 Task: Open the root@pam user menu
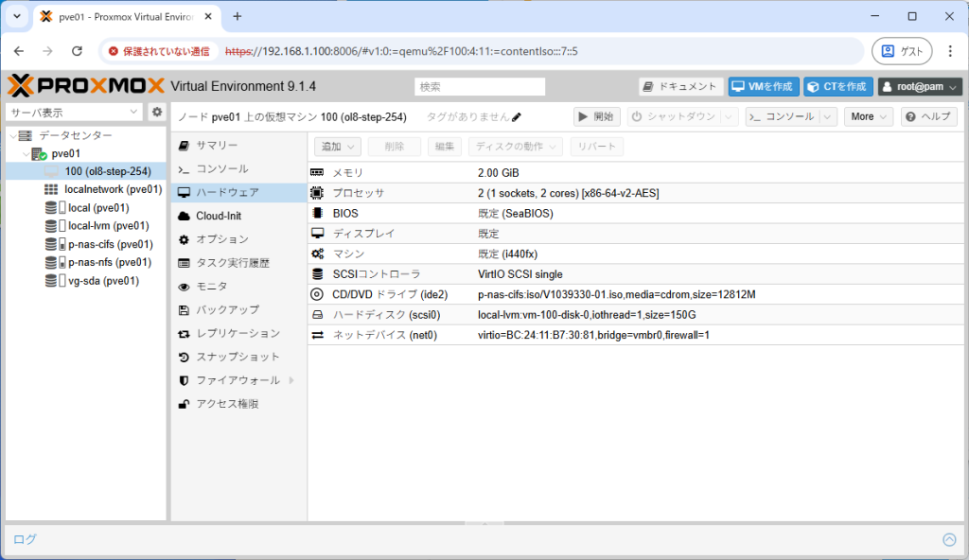pyautogui.click(x=920, y=87)
